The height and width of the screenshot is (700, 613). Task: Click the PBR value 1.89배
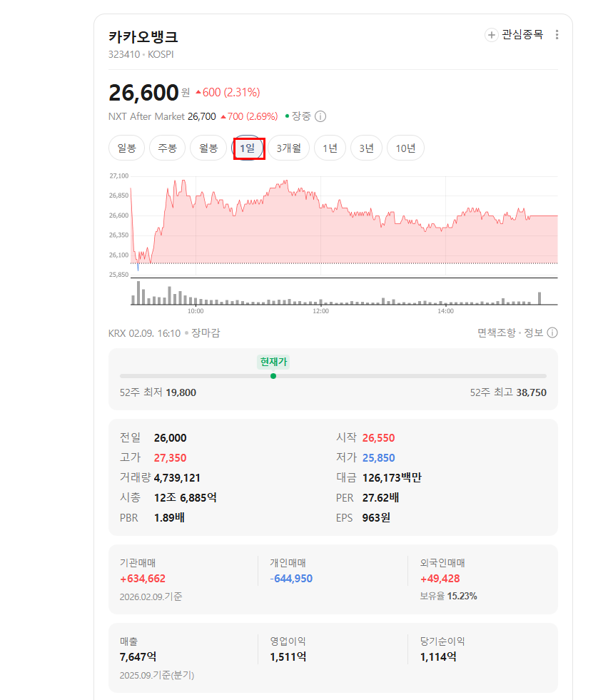coord(169,518)
